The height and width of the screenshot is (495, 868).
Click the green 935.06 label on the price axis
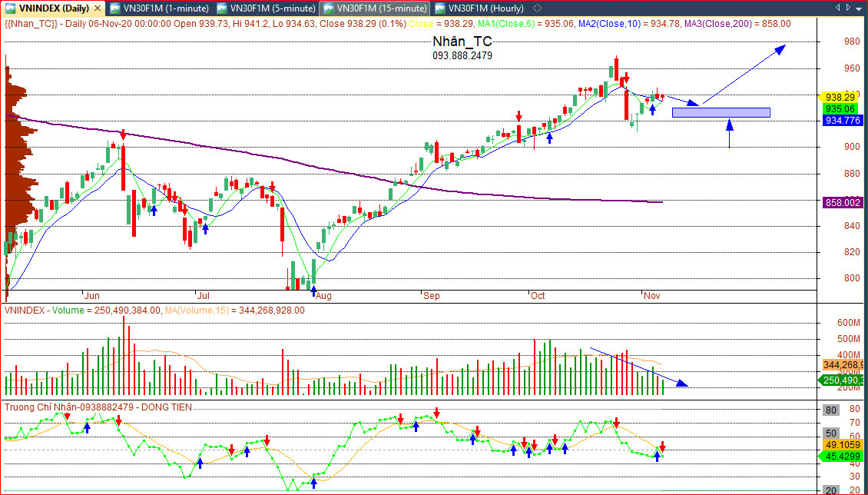pyautogui.click(x=840, y=108)
